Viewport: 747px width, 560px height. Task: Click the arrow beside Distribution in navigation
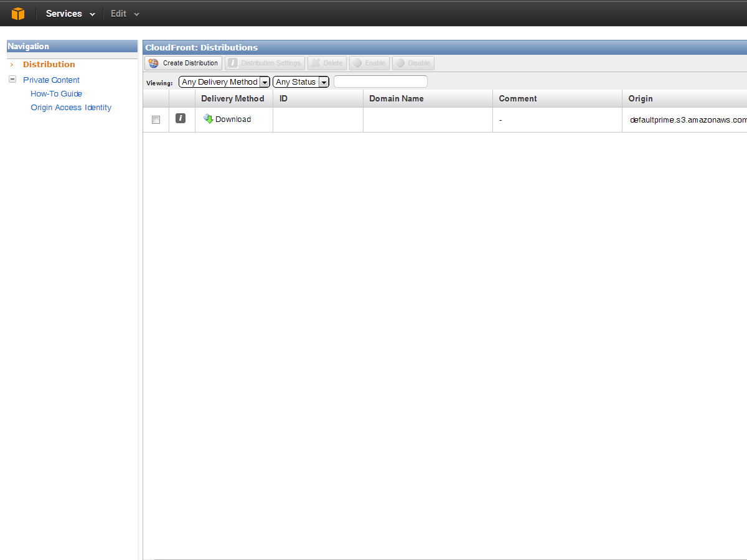12,65
